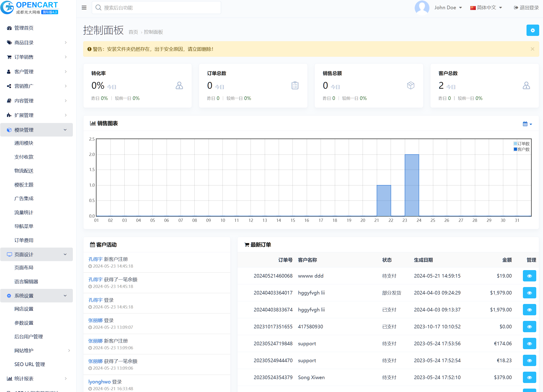Open 模板主题 submenu item

[x=24, y=185]
